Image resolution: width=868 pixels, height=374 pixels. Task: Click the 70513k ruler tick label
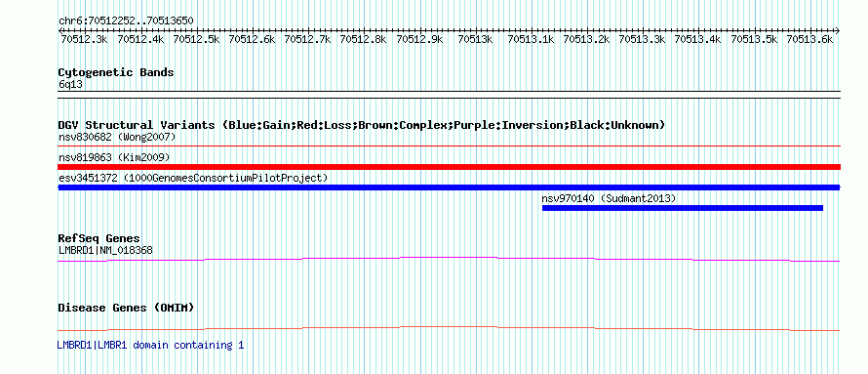[476, 39]
